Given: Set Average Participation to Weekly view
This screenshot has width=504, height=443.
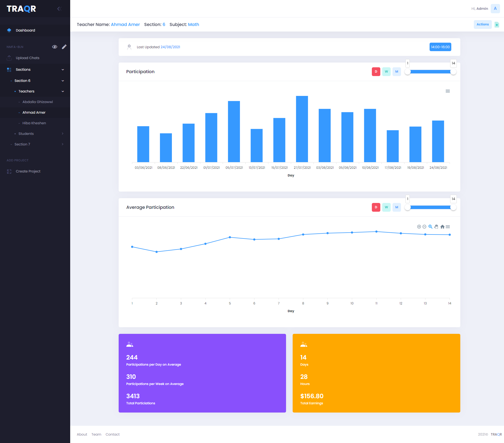Looking at the screenshot, I should (386, 207).
